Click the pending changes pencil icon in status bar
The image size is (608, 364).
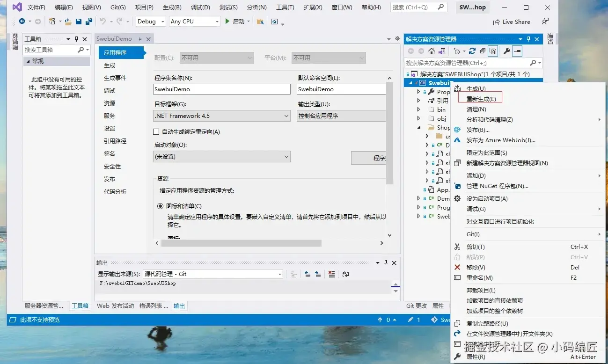click(x=410, y=320)
